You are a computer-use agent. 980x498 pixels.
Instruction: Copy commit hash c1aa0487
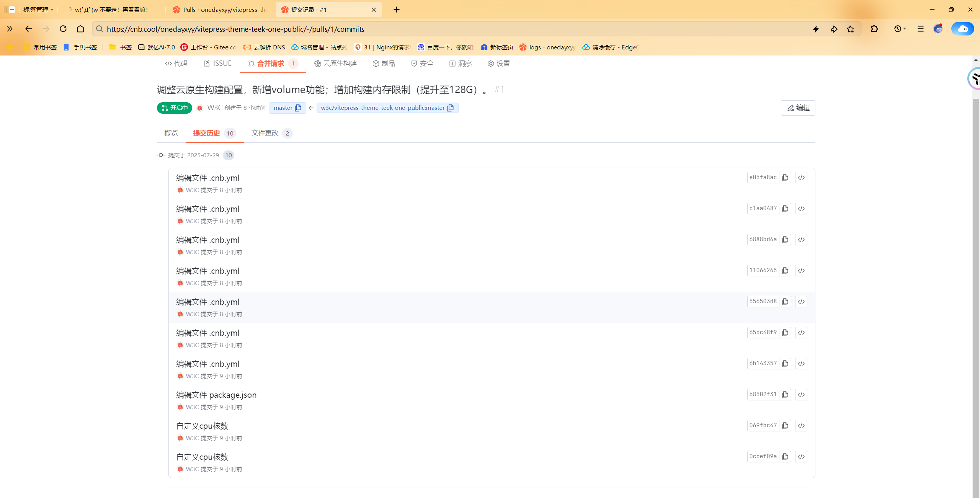point(785,209)
